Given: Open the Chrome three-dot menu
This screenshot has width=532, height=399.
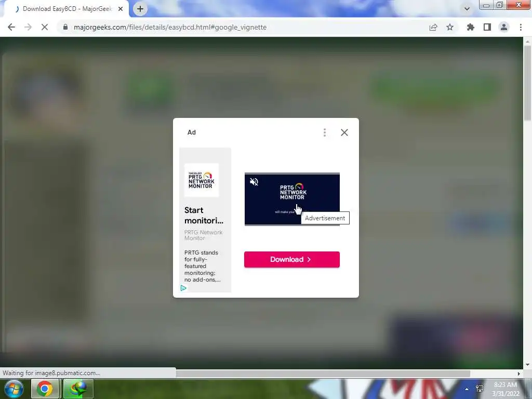Looking at the screenshot, I should [521, 27].
